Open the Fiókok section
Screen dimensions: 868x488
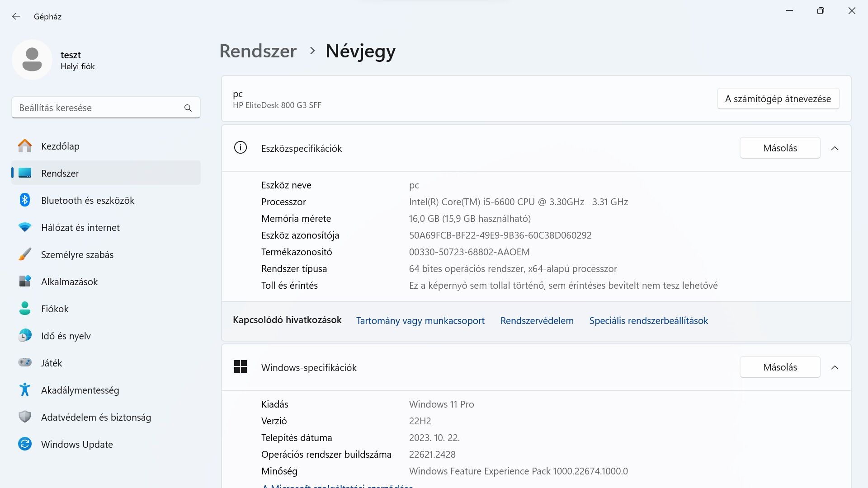click(x=106, y=309)
